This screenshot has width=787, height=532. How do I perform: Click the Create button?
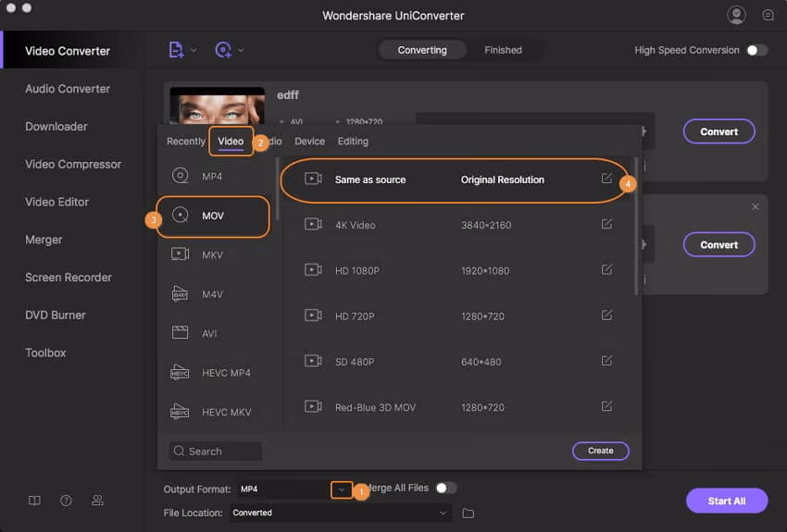(x=600, y=451)
